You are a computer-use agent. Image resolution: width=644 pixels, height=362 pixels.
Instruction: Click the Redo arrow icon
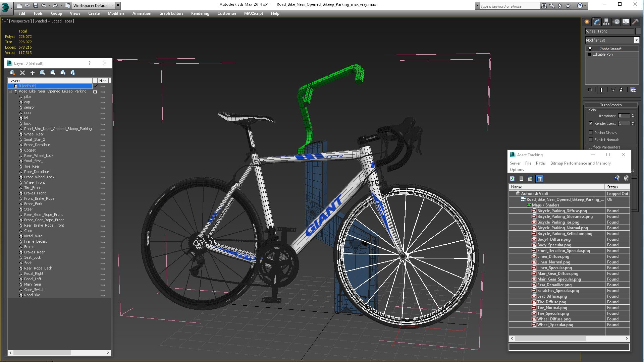tap(55, 6)
